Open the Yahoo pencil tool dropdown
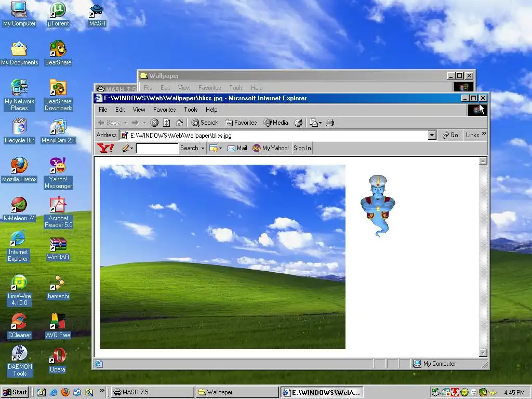This screenshot has height=399, width=532. click(x=131, y=148)
